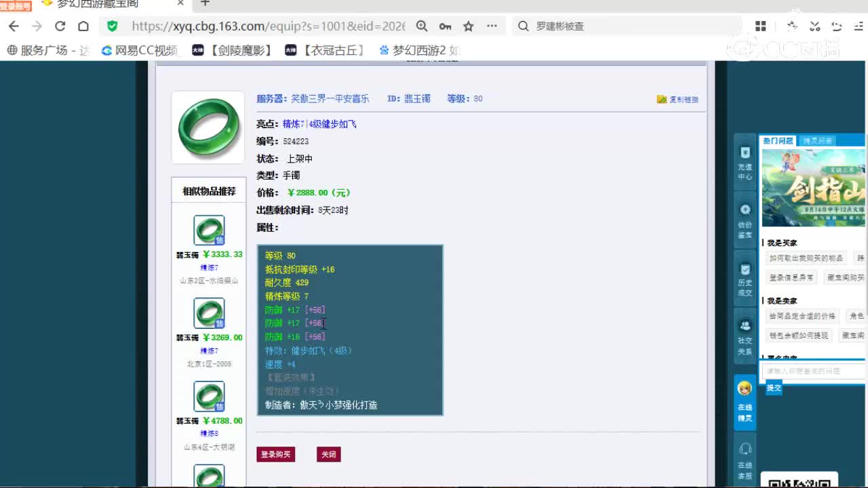Click the 精炼7|4级健步如飞 highlight text
Viewport: 868px width, 488px height.
pyautogui.click(x=319, y=124)
